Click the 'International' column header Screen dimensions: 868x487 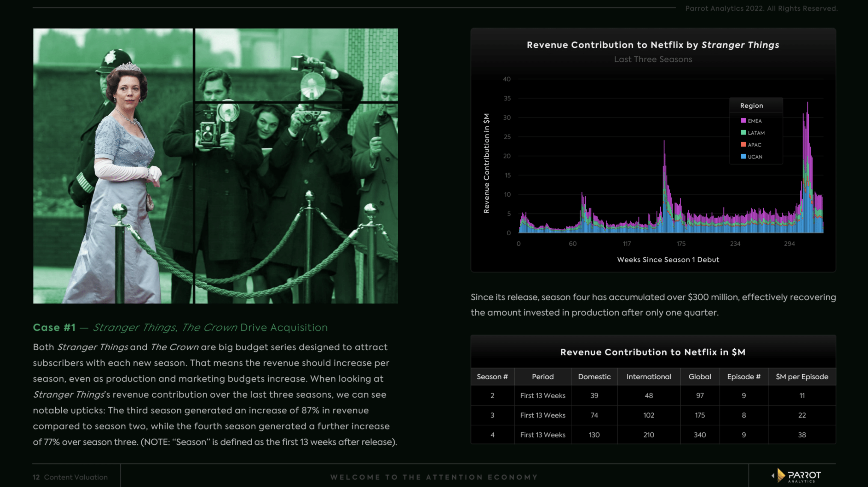pos(649,376)
